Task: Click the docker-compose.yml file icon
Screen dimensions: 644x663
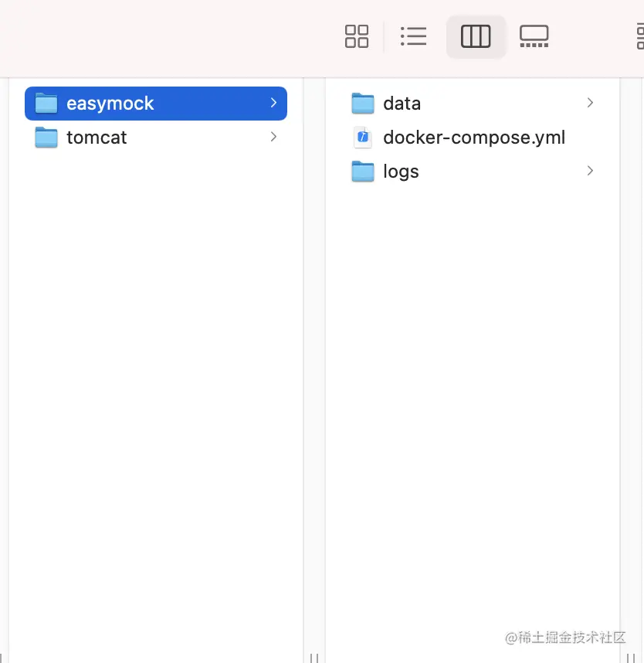Action: [x=363, y=138]
